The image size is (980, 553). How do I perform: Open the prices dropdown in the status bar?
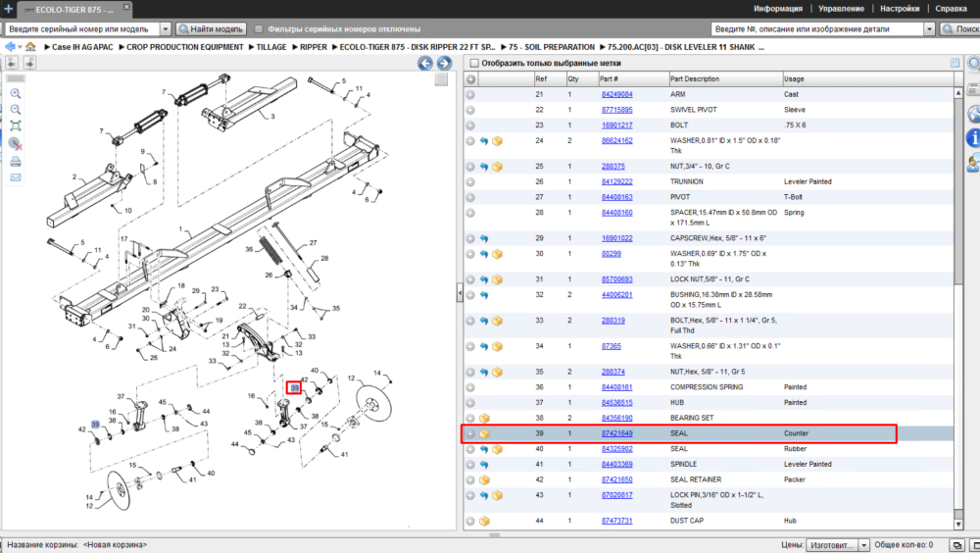coord(863,545)
